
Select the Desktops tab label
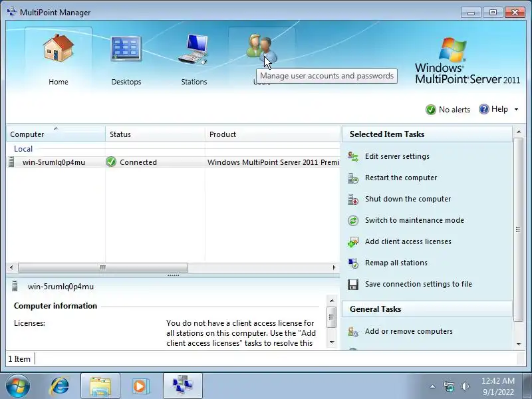(x=126, y=82)
